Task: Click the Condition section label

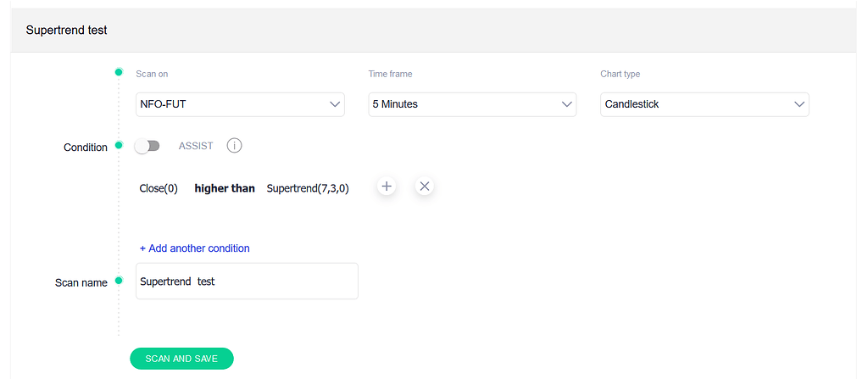Action: point(86,148)
